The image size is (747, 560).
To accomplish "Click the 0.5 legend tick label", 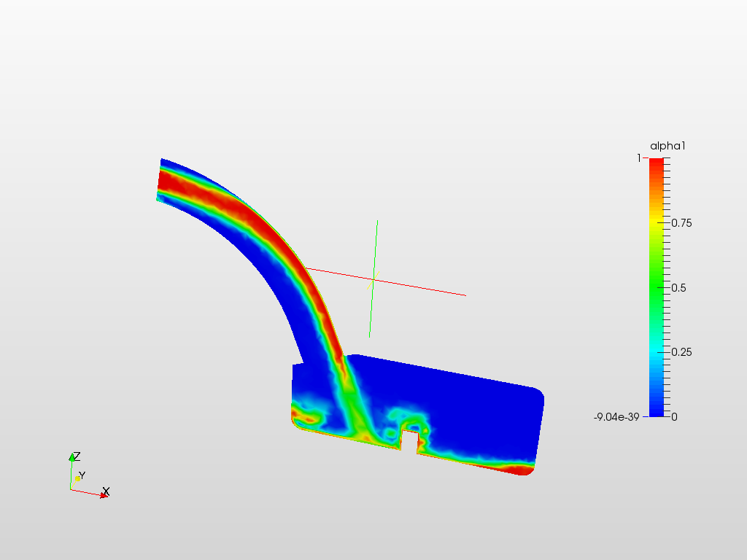I will coord(679,287).
